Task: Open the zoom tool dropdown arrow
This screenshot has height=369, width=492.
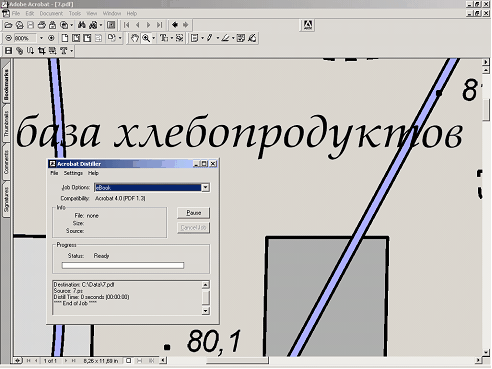Action: click(x=153, y=38)
